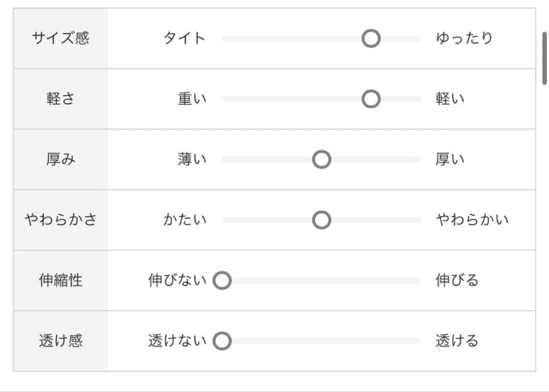The width and height of the screenshot is (549, 392).
Task: Click the 軽さ slider handle
Action: pyautogui.click(x=372, y=99)
